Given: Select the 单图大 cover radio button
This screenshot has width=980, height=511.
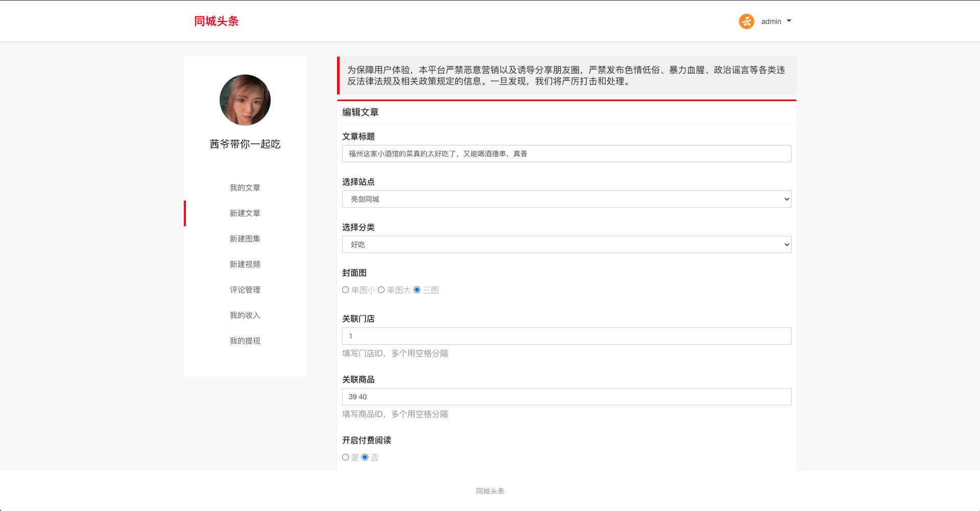Looking at the screenshot, I should tap(381, 290).
